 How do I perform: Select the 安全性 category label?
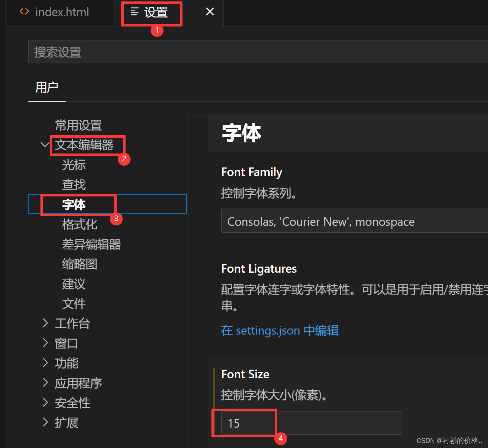pyautogui.click(x=72, y=403)
